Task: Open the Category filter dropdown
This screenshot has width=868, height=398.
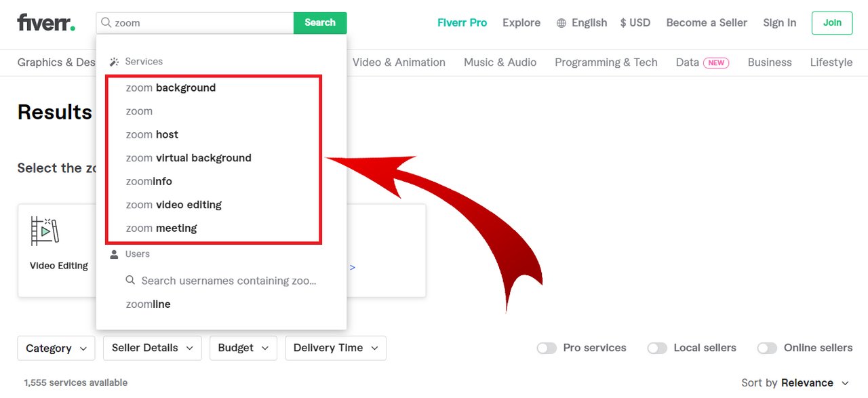Action: pos(56,348)
